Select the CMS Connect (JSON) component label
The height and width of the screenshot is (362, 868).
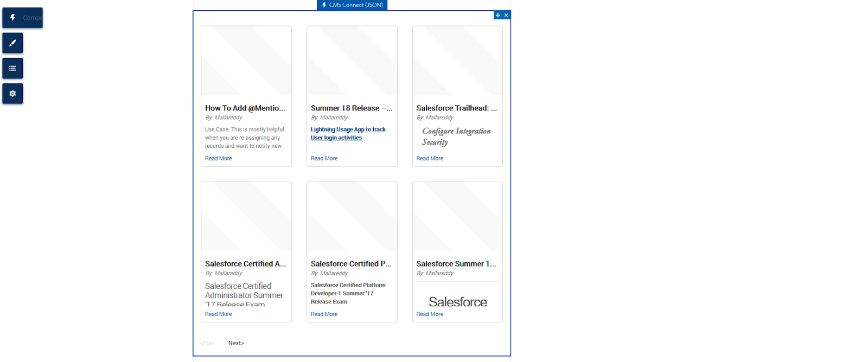[352, 5]
